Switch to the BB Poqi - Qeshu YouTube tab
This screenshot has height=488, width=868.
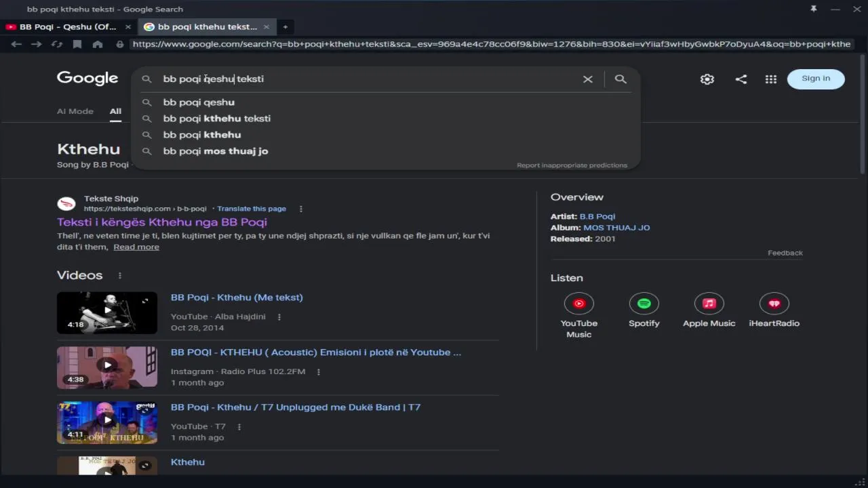[x=68, y=27]
